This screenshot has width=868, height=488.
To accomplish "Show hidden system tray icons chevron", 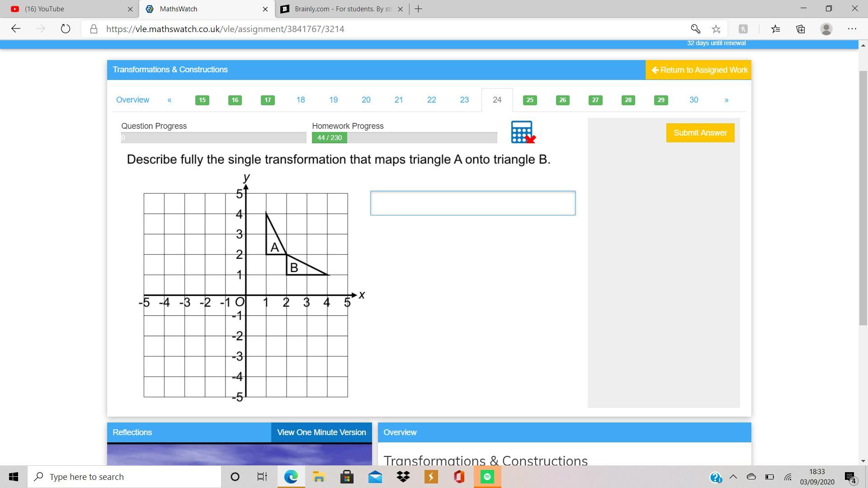I will click(x=733, y=477).
